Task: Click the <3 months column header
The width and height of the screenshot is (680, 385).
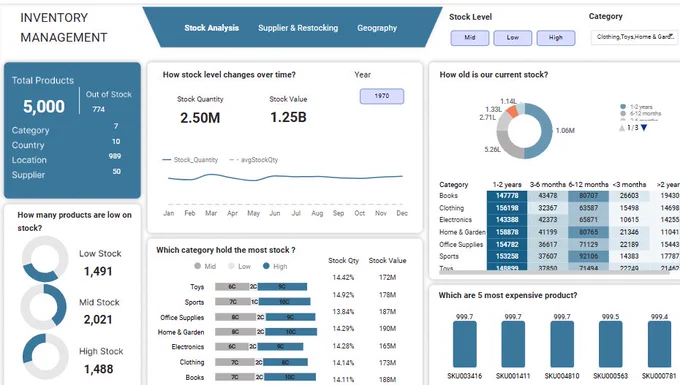Action: pyautogui.click(x=629, y=185)
